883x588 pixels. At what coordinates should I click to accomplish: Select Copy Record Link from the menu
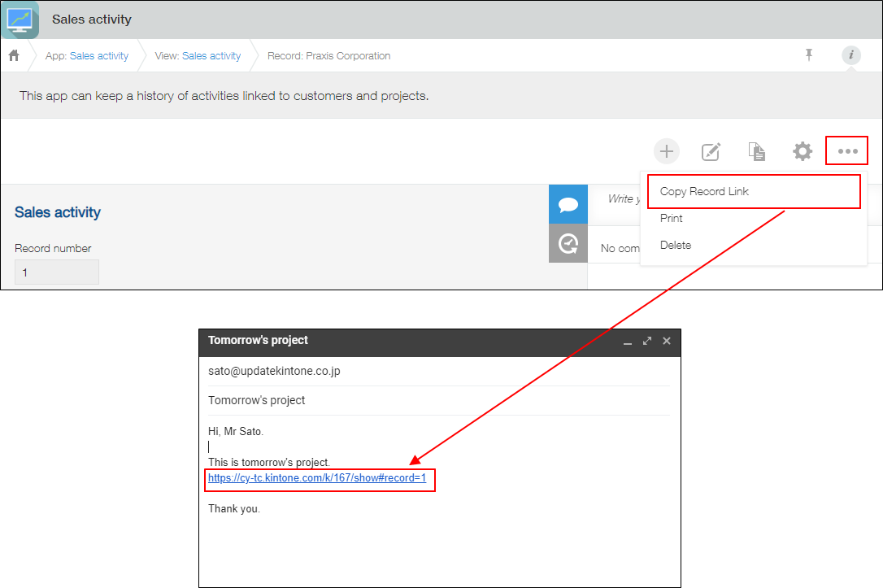click(x=701, y=191)
